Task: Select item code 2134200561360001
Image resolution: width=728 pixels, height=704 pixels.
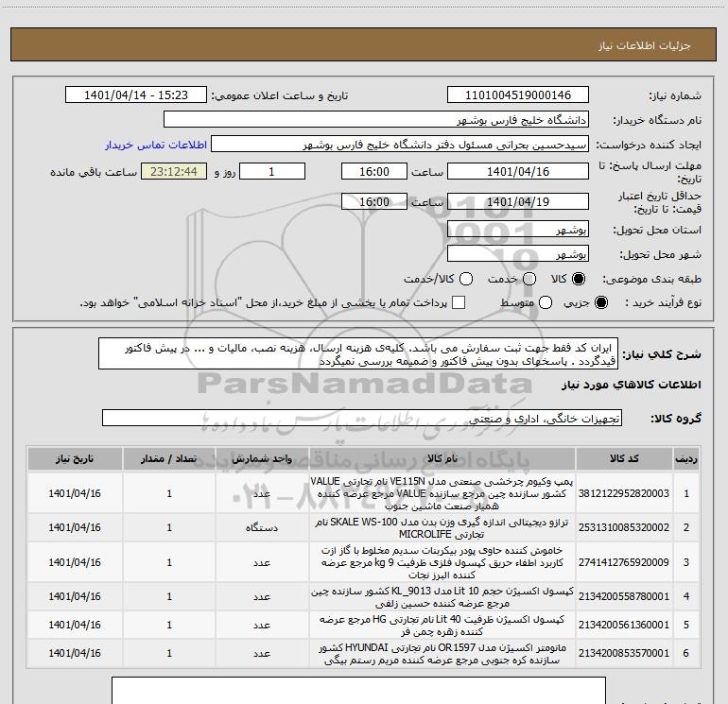Action: (624, 625)
